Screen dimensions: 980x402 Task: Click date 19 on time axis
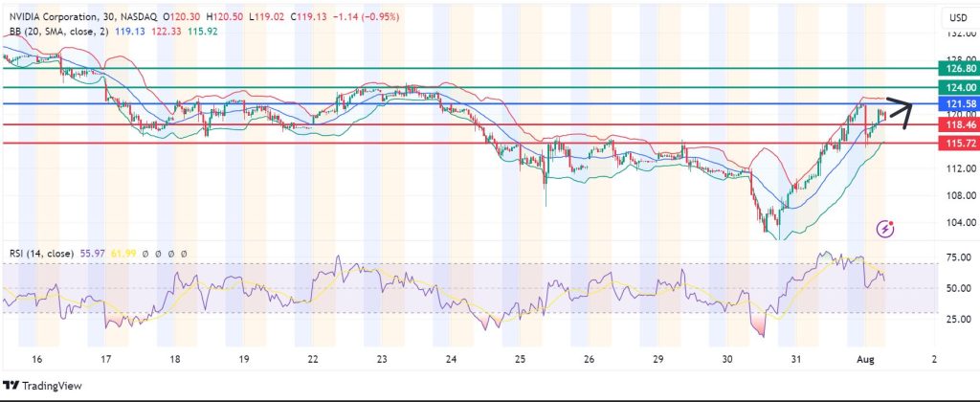coord(244,360)
